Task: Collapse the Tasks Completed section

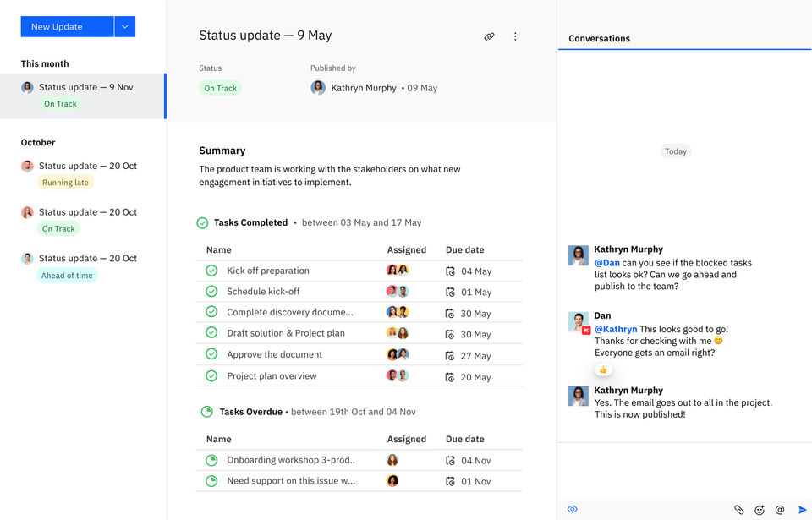Action: coord(202,223)
